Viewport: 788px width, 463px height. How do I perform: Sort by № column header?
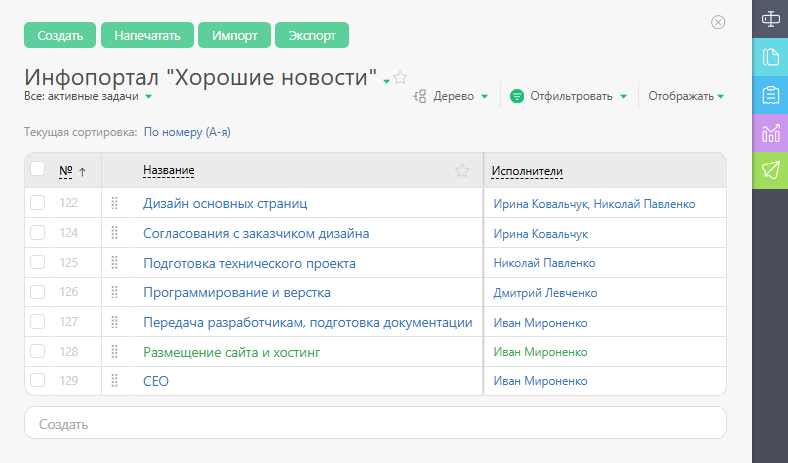click(66, 170)
